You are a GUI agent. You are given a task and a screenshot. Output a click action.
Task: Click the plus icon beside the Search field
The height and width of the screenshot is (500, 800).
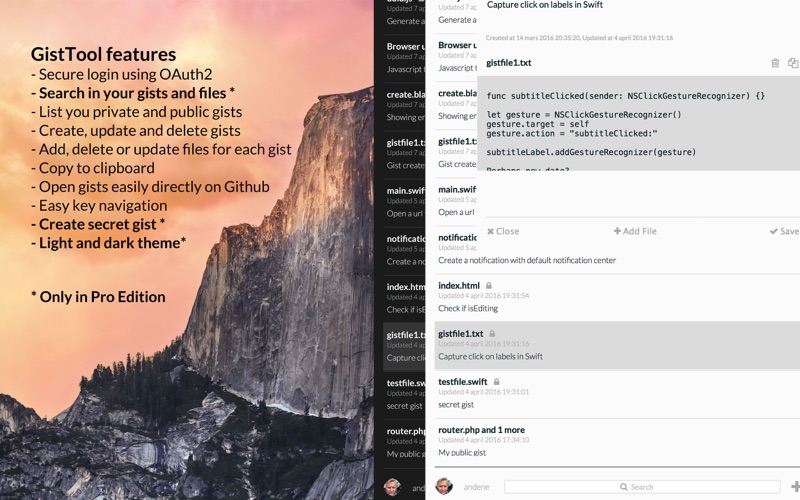pyautogui.click(x=795, y=487)
